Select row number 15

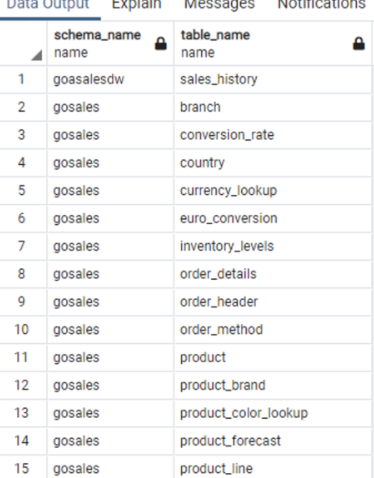23,467
